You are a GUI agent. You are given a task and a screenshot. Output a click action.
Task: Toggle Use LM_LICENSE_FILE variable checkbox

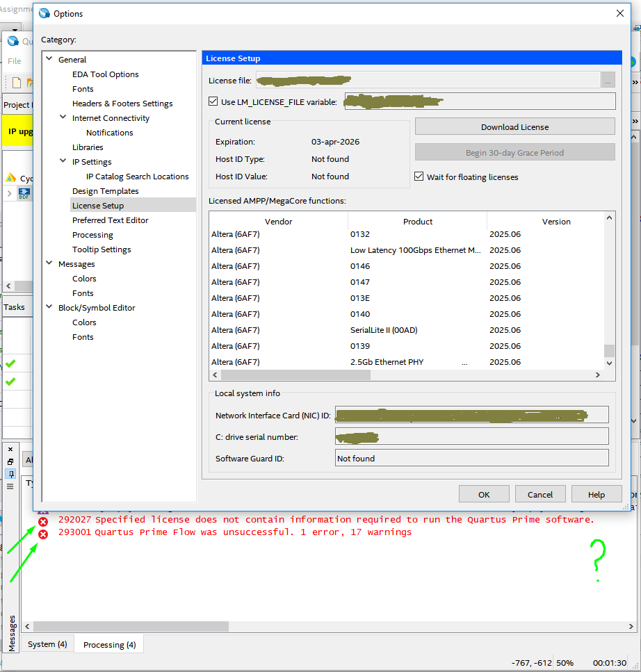[x=213, y=101]
